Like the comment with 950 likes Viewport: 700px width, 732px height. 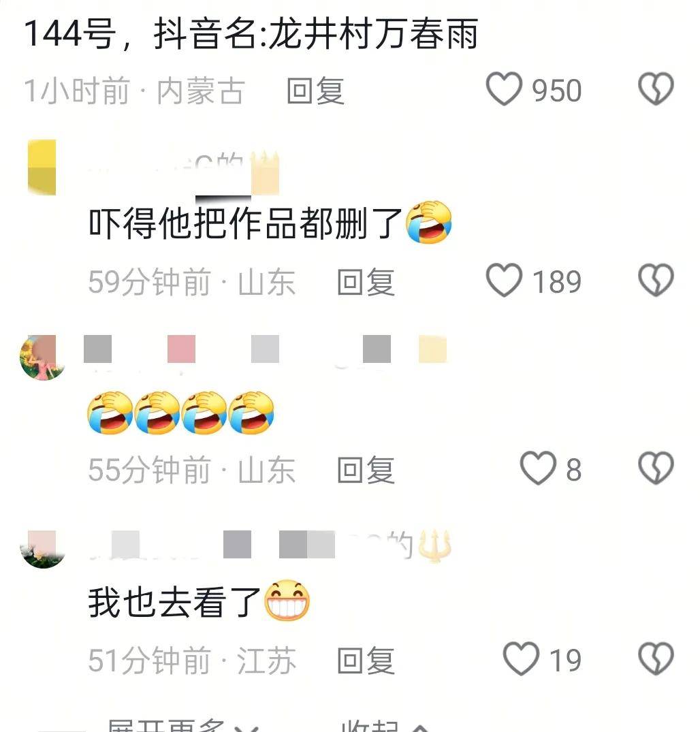click(x=504, y=89)
